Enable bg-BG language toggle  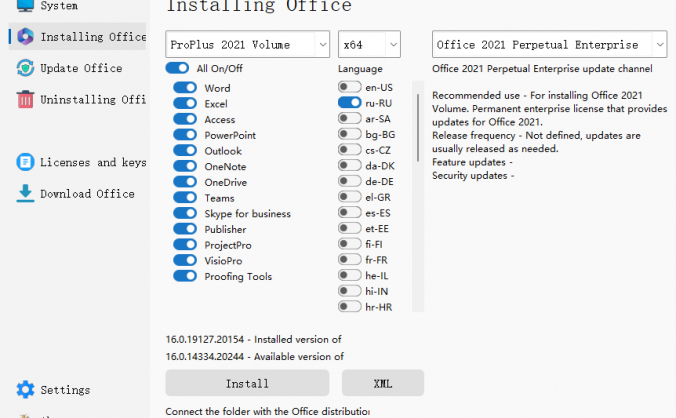(350, 134)
